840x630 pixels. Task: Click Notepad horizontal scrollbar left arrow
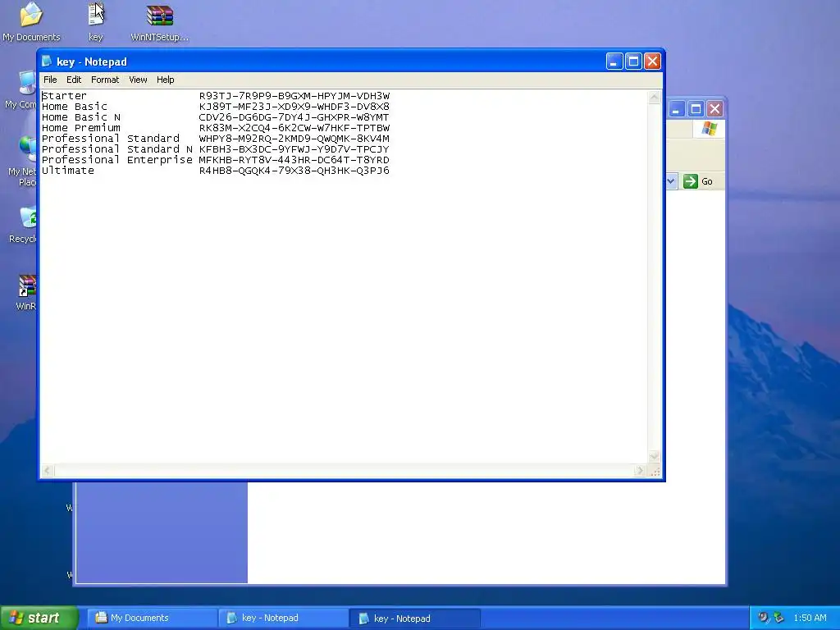[48, 470]
